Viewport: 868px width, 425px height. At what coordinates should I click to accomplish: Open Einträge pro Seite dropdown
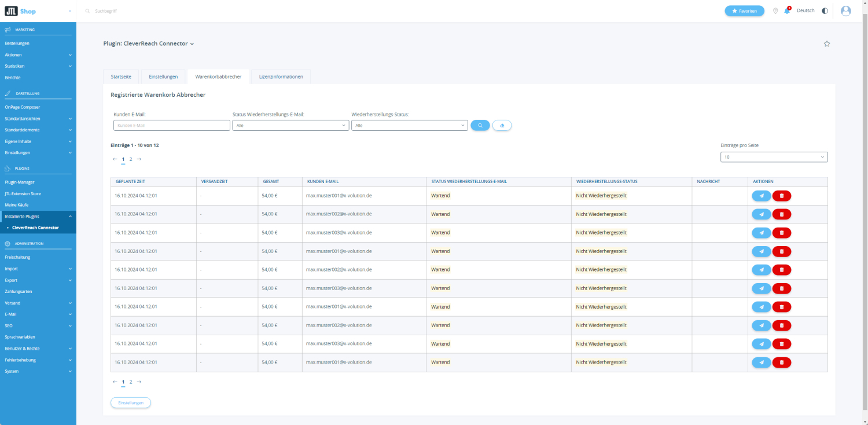click(774, 157)
